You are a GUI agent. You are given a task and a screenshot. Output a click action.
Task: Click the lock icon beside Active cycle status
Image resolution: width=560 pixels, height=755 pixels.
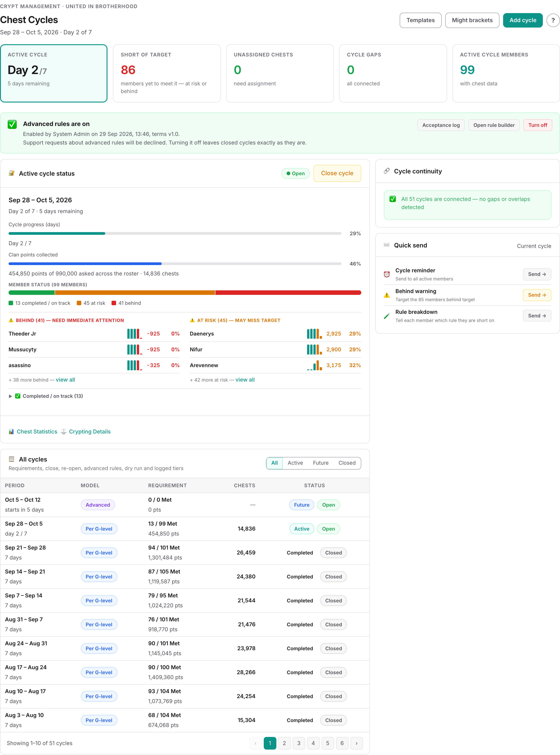click(x=12, y=173)
